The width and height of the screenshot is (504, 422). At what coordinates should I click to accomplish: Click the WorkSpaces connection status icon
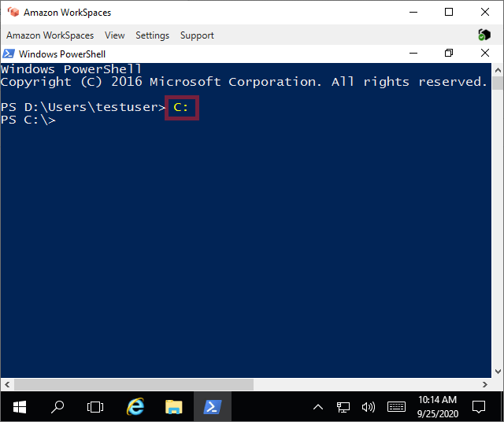484,35
